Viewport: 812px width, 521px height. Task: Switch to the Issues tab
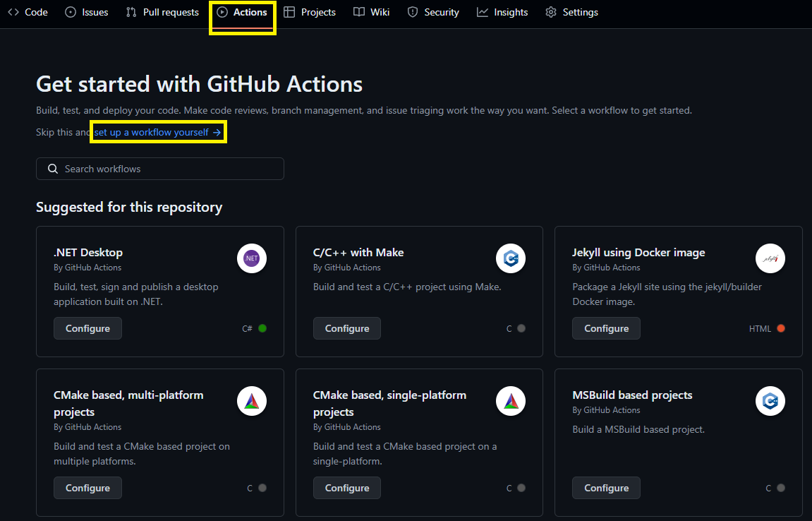[87, 12]
